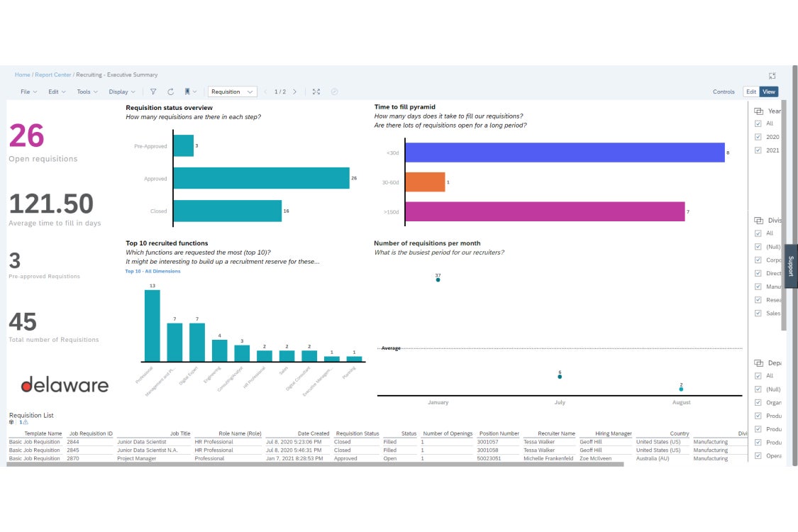Viewport: 798px width, 532px height.
Task: Expand the Tools menu
Action: point(87,92)
